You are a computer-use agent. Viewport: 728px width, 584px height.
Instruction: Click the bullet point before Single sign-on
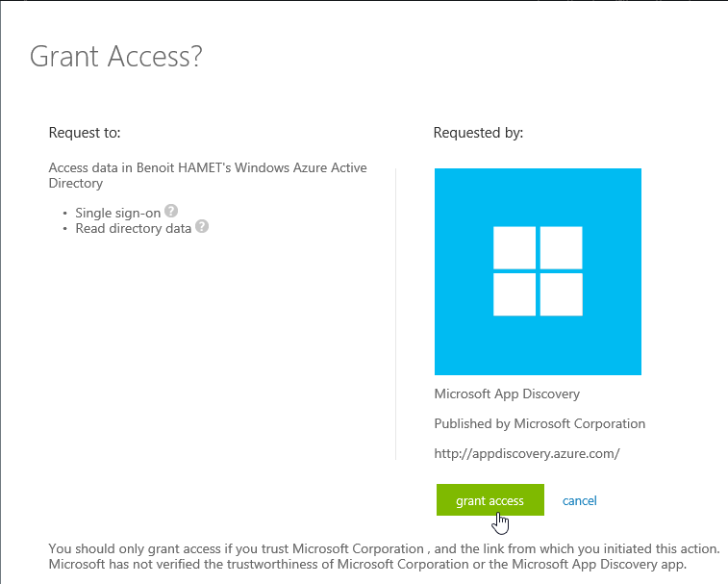tap(65, 213)
